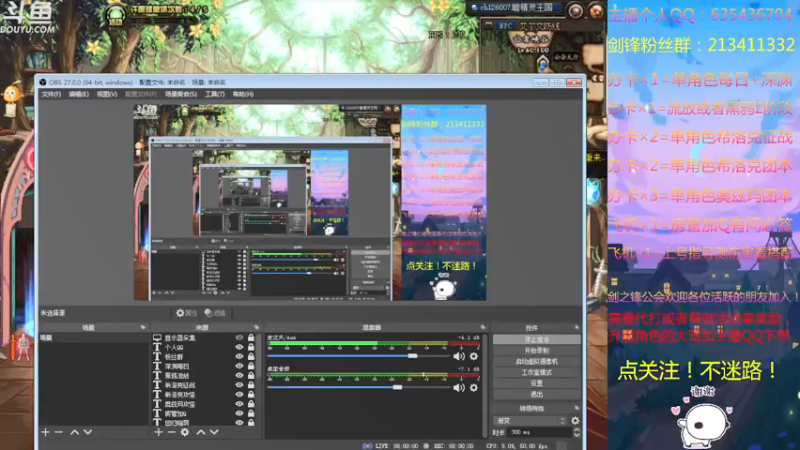Lock toggle for 房管加Q source
The image size is (800, 450).
pyautogui.click(x=251, y=413)
